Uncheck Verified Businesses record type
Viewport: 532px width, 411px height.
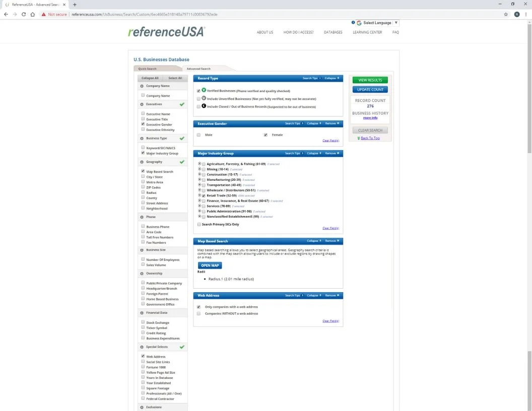tap(198, 91)
